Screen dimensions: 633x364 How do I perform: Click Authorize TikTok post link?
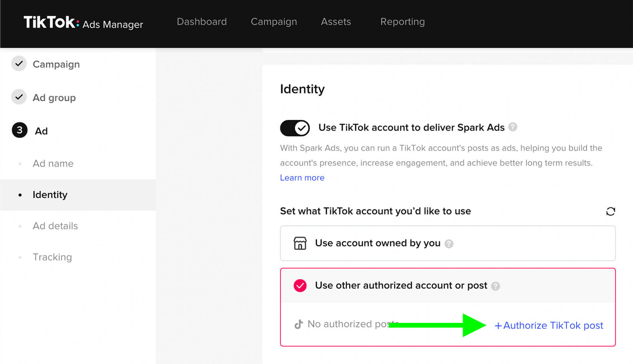click(x=549, y=325)
